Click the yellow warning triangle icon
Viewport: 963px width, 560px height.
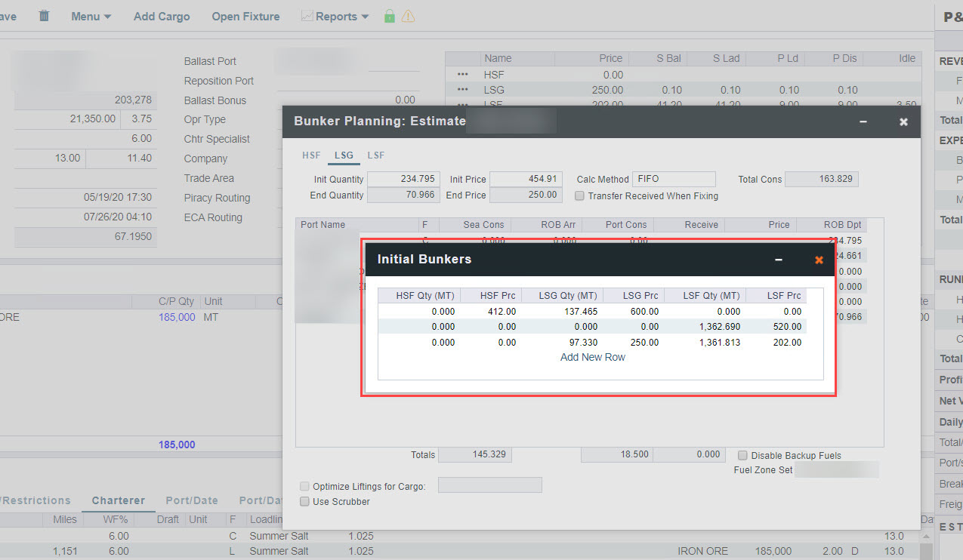click(x=408, y=16)
